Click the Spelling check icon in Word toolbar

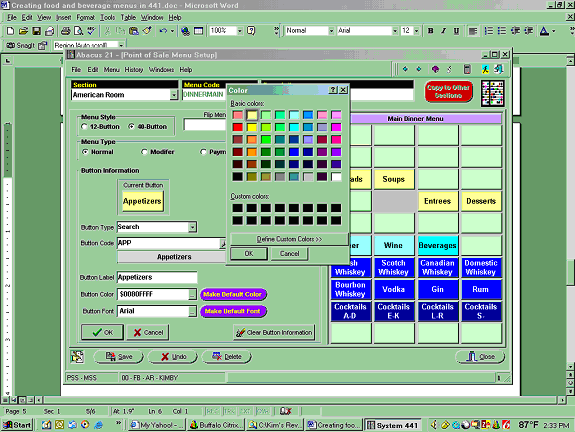(91, 31)
